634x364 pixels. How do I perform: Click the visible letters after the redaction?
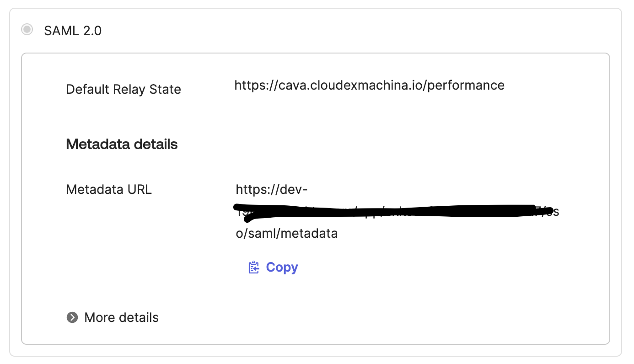coord(552,213)
